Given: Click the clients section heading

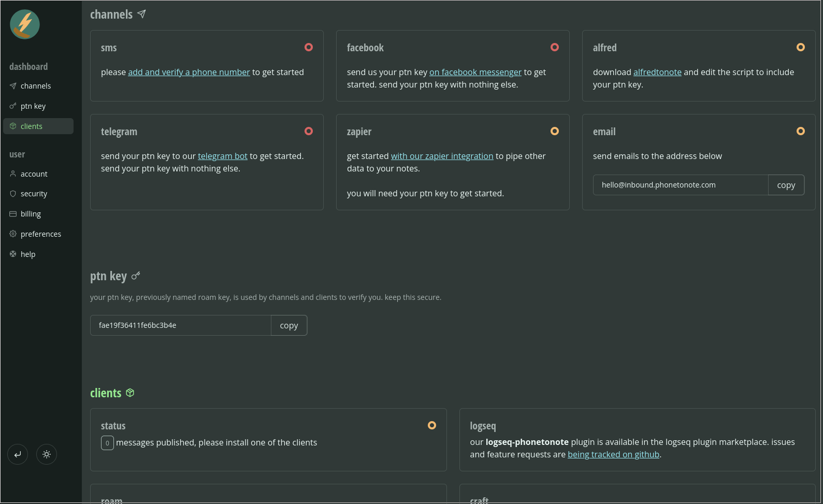Looking at the screenshot, I should pos(106,393).
